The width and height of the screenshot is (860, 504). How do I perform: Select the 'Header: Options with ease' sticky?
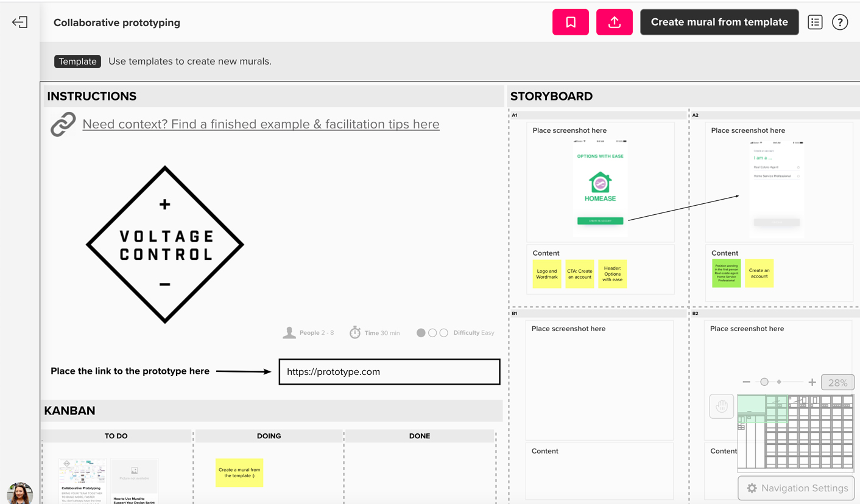pos(613,274)
